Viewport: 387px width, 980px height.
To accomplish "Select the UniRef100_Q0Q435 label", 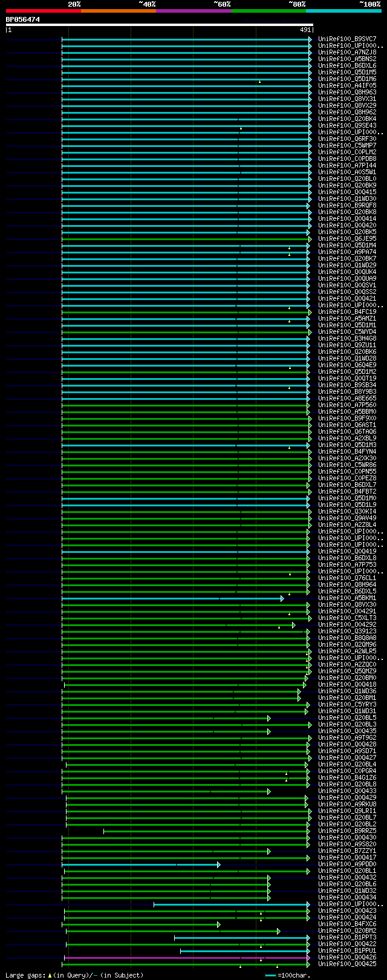I will [x=347, y=731].
